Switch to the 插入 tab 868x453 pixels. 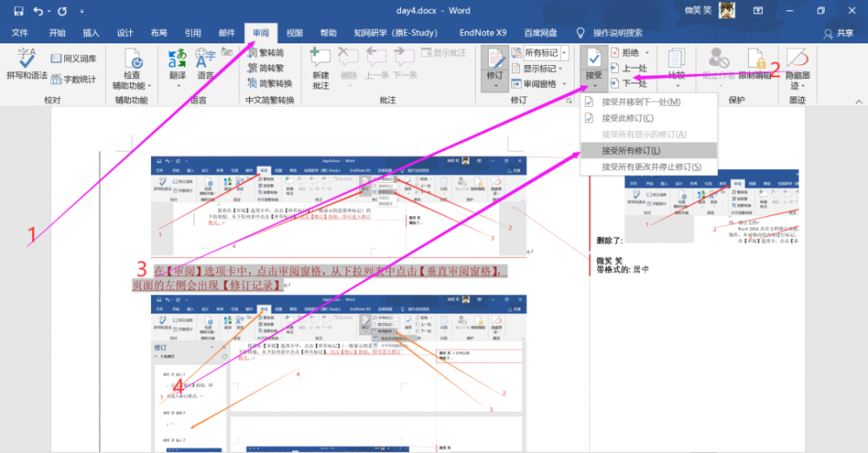pos(91,33)
